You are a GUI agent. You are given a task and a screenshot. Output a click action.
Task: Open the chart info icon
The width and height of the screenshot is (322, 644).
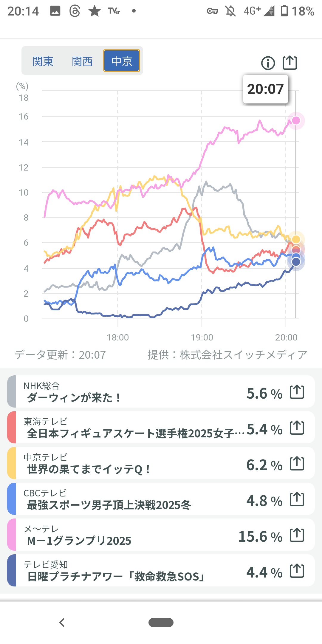(268, 63)
